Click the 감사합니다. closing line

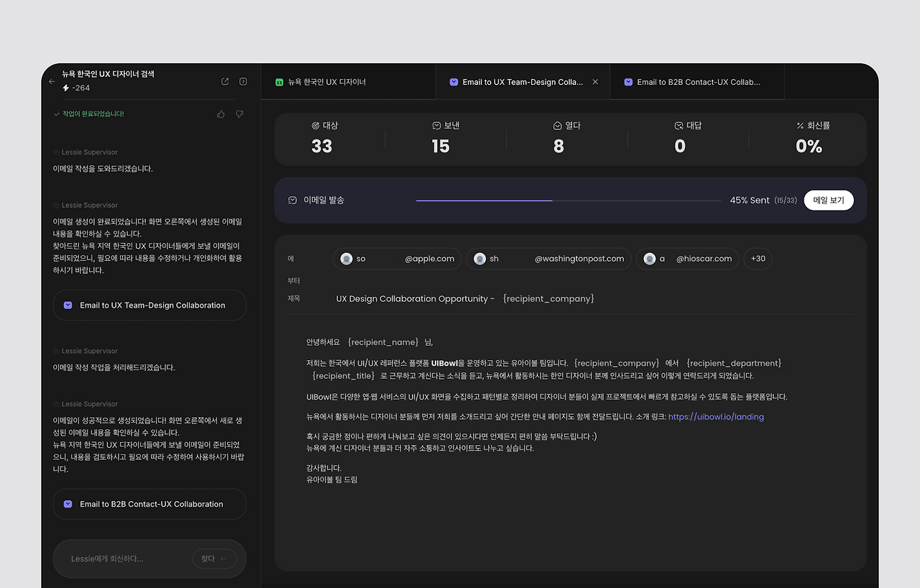324,468
